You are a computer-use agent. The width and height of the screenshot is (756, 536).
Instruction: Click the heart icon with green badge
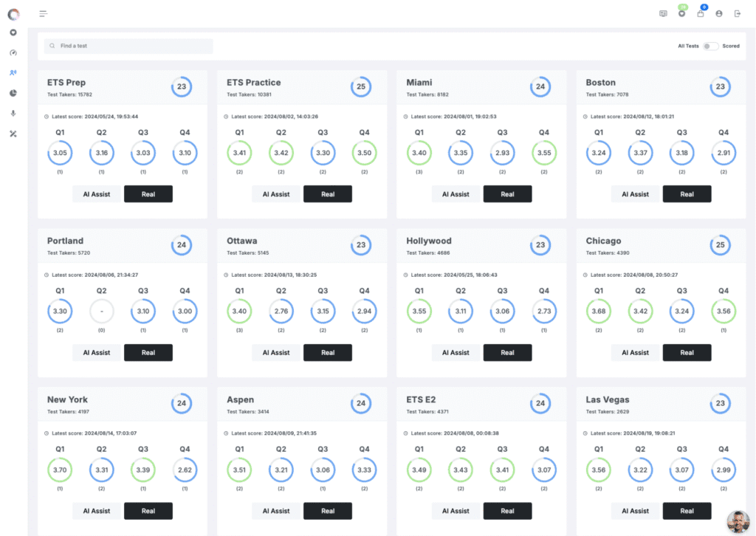pos(681,13)
